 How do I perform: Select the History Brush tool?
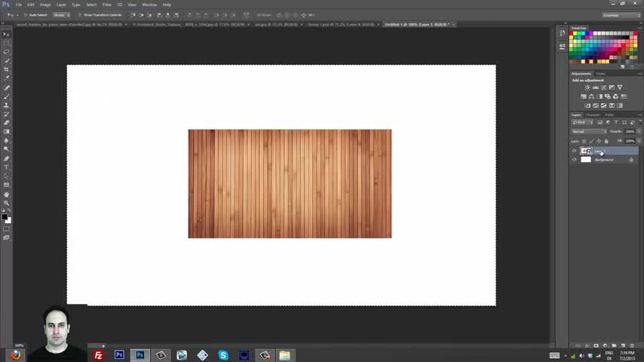[6, 114]
